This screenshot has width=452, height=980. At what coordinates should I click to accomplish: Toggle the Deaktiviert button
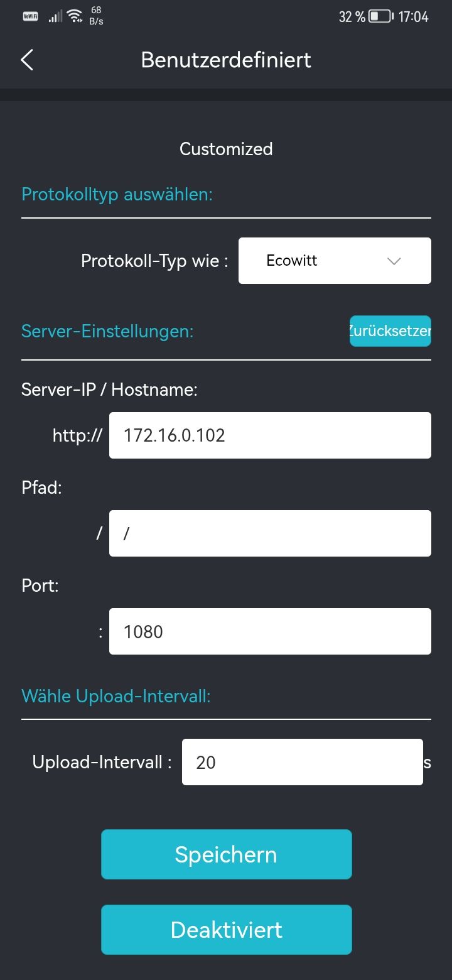pyautogui.click(x=226, y=930)
